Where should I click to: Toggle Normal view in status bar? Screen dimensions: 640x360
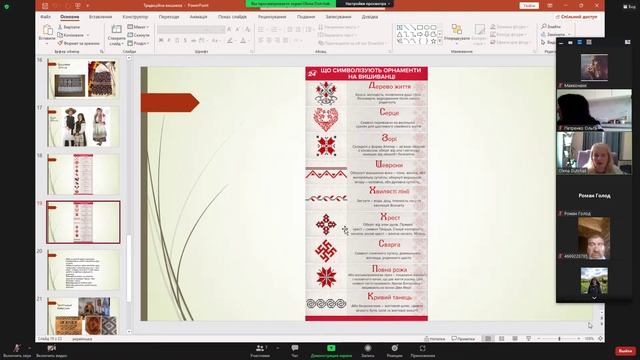click(x=488, y=339)
